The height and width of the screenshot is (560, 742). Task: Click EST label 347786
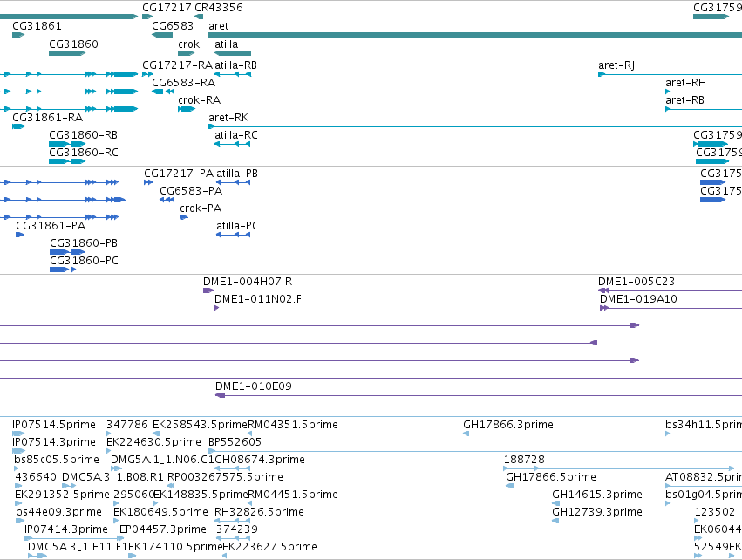[x=127, y=425]
